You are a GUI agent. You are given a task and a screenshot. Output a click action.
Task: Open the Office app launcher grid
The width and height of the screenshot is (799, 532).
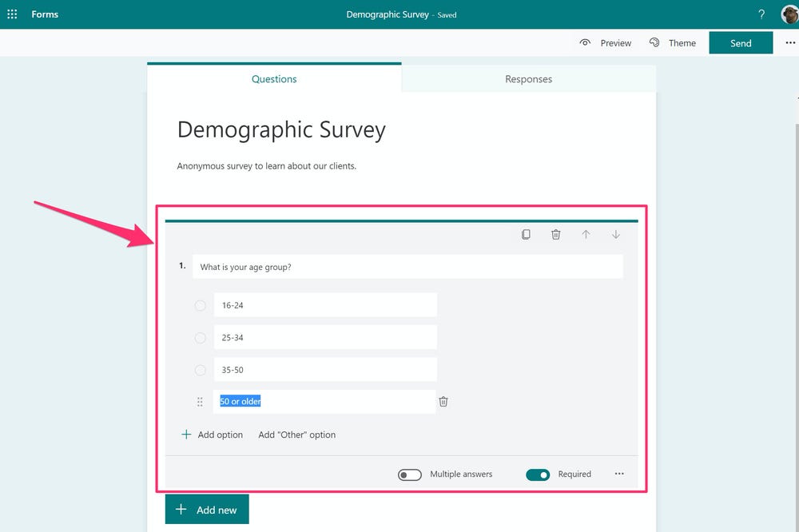point(12,14)
